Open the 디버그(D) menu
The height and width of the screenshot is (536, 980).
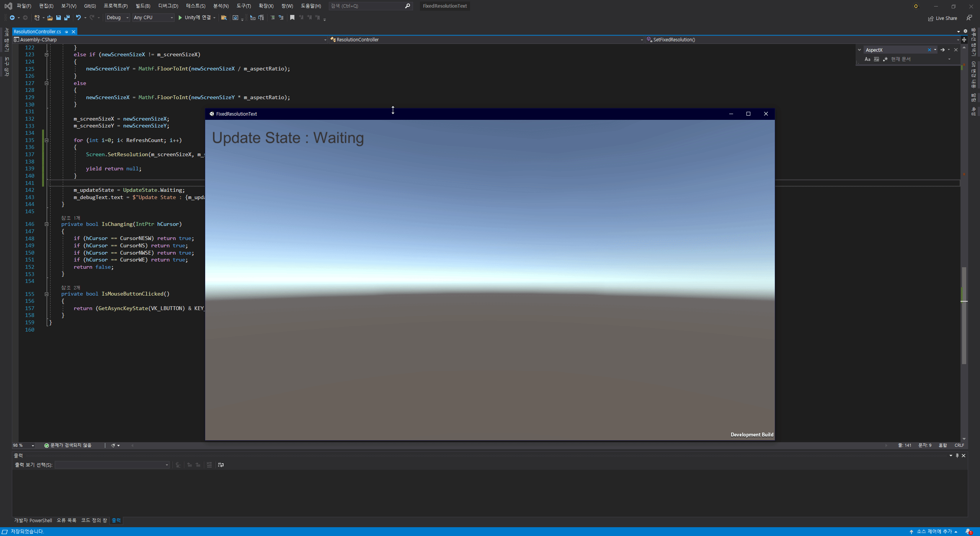pyautogui.click(x=168, y=6)
